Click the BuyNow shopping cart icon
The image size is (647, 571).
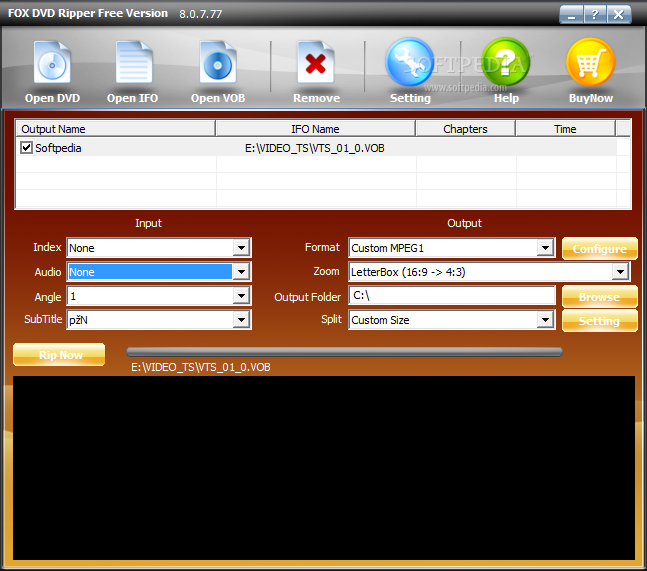[x=591, y=62]
